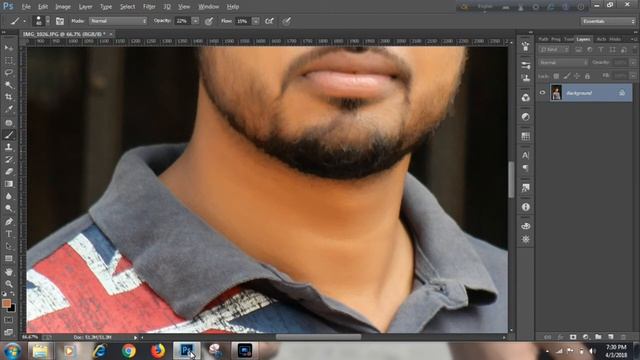The height and width of the screenshot is (360, 640).
Task: Toggle the layer filter switch
Action: click(635, 50)
